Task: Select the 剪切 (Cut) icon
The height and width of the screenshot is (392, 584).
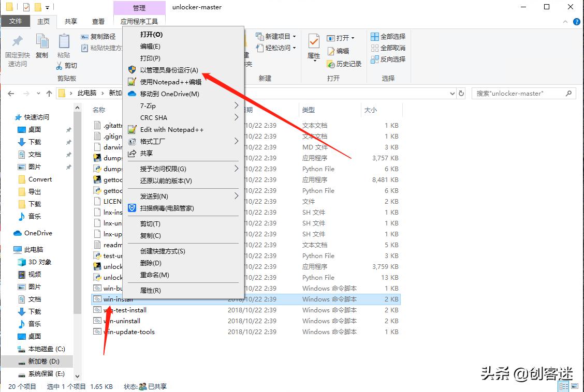Action: (x=60, y=66)
